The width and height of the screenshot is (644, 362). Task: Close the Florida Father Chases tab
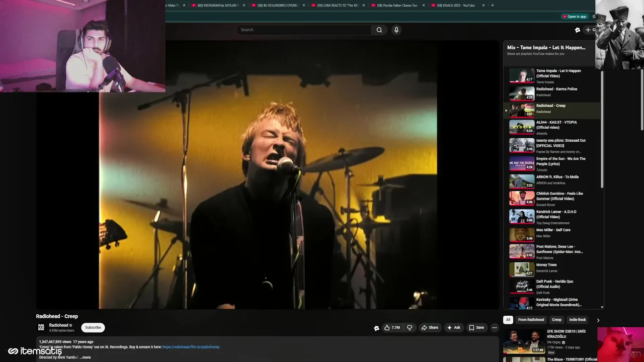pyautogui.click(x=424, y=5)
